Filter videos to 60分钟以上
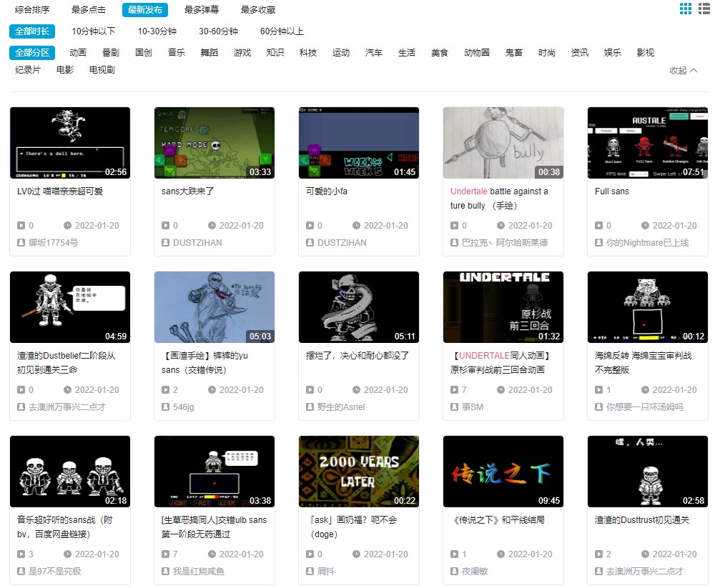The width and height of the screenshot is (720, 588). 282,31
